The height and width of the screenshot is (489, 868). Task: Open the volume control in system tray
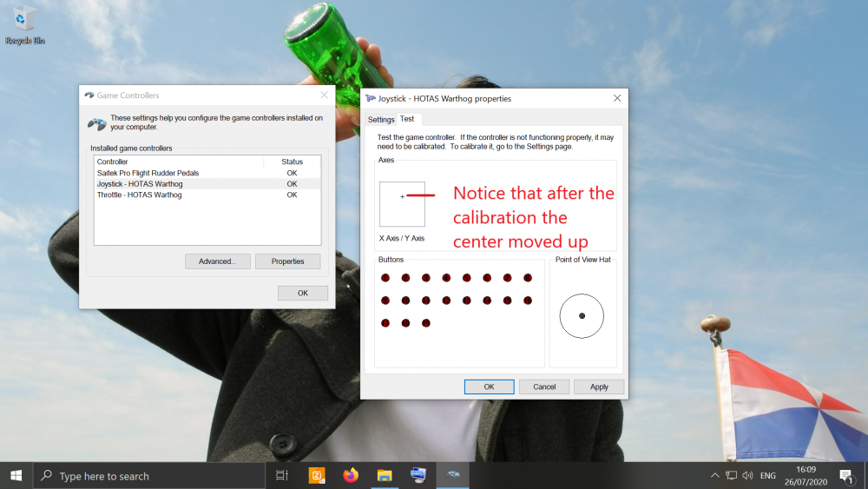click(x=747, y=475)
